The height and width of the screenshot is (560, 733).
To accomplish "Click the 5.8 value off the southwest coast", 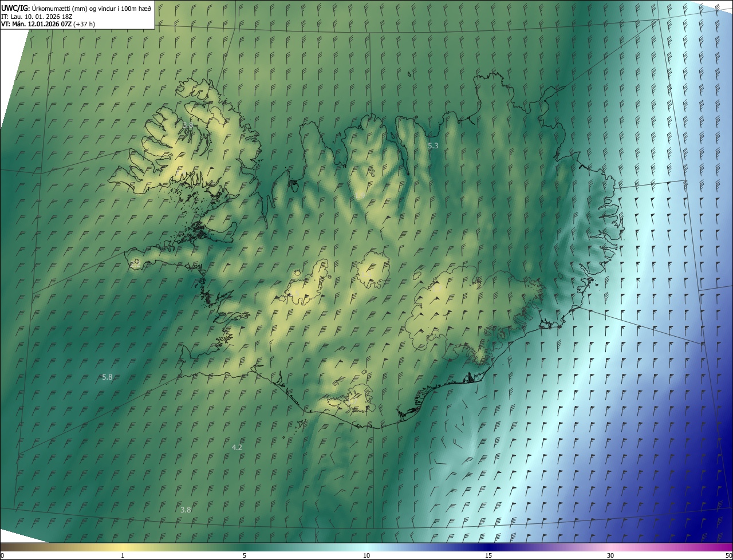I will coord(107,377).
